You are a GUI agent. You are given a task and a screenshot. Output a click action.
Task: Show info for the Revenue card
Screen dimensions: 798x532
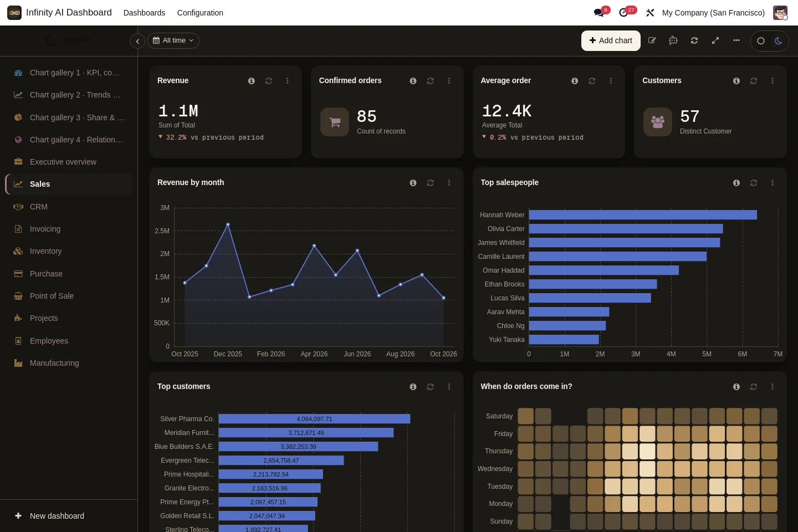pos(252,81)
